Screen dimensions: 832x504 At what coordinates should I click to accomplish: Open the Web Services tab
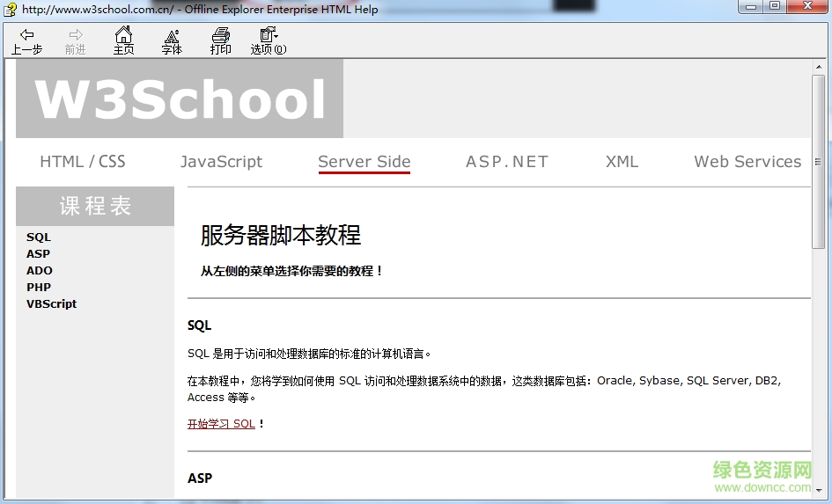pyautogui.click(x=747, y=162)
